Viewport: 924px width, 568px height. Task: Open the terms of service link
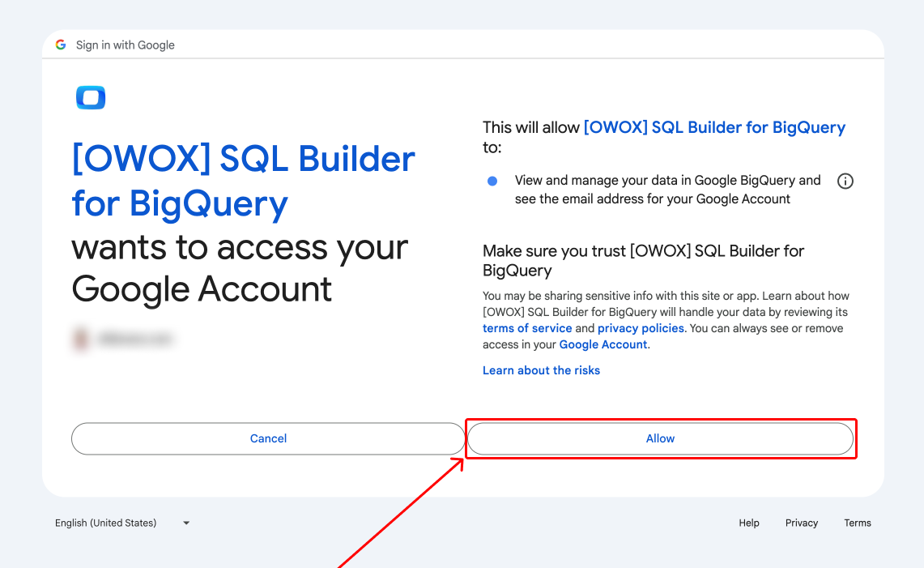[x=527, y=328]
